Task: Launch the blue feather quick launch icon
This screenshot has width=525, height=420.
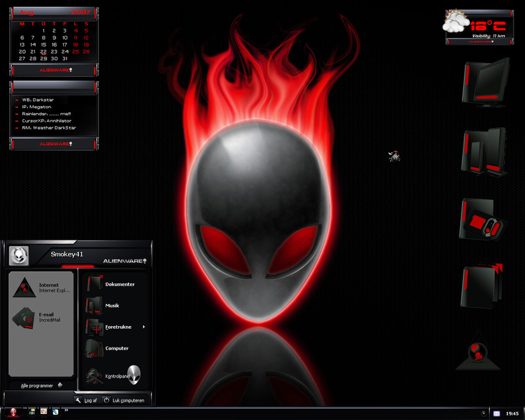Action: click(x=55, y=412)
